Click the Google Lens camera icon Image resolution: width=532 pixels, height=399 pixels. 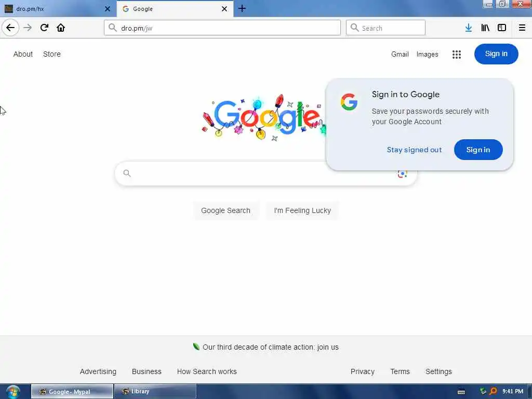point(403,174)
